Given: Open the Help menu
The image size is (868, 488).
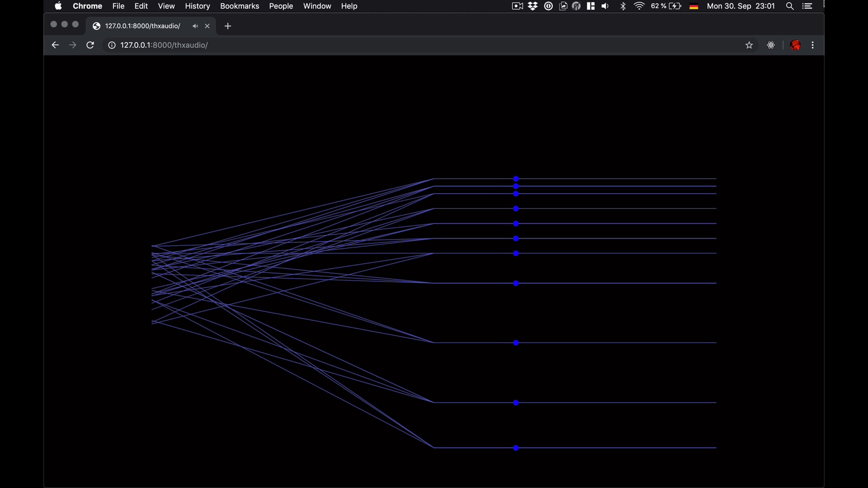Looking at the screenshot, I should [x=349, y=6].
